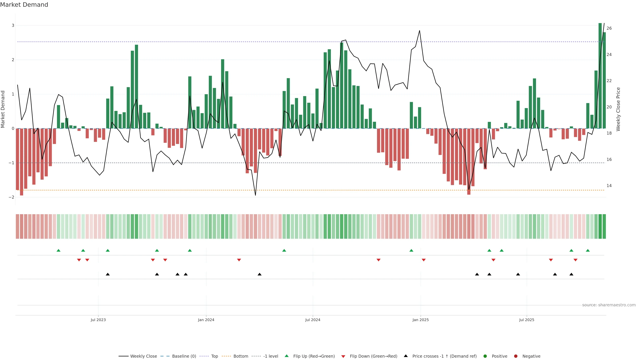The height and width of the screenshot is (362, 644).
Task: Click the Weekly Close Price axis title
Action: click(x=618, y=109)
